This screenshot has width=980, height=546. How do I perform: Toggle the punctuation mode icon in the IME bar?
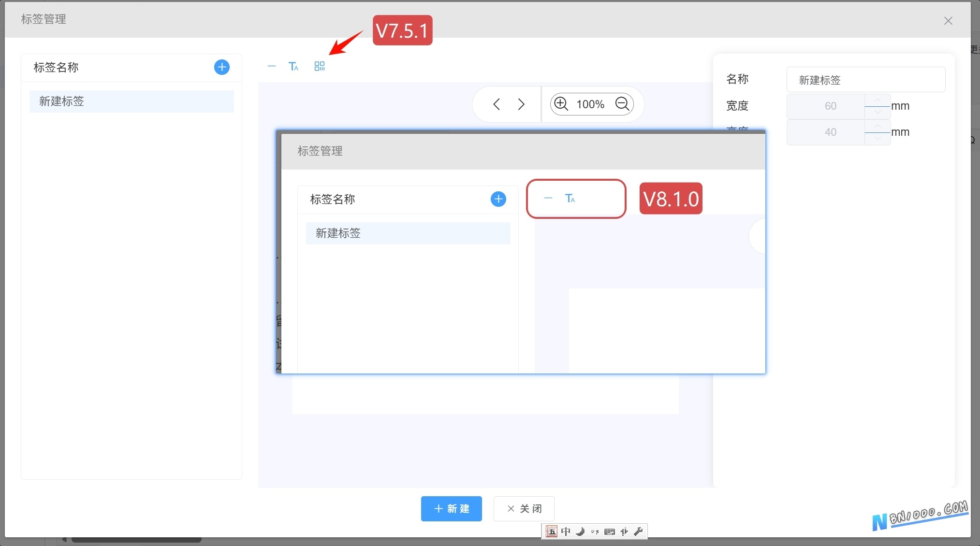pyautogui.click(x=595, y=532)
